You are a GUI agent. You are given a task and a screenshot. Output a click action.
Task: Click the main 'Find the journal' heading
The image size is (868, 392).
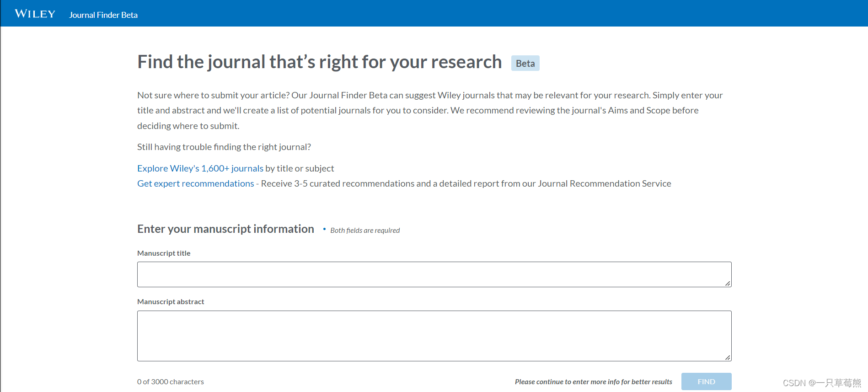[x=320, y=62]
